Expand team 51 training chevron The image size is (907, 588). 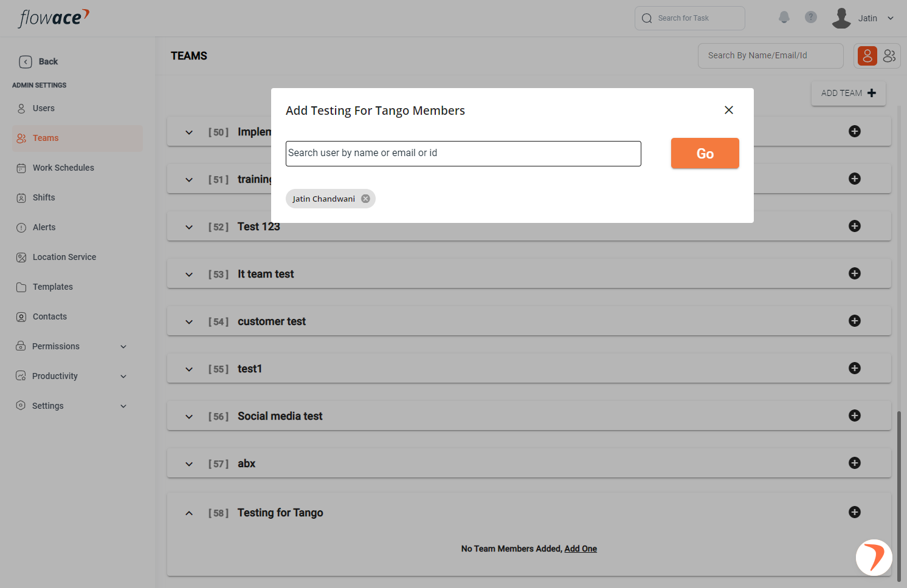point(189,180)
